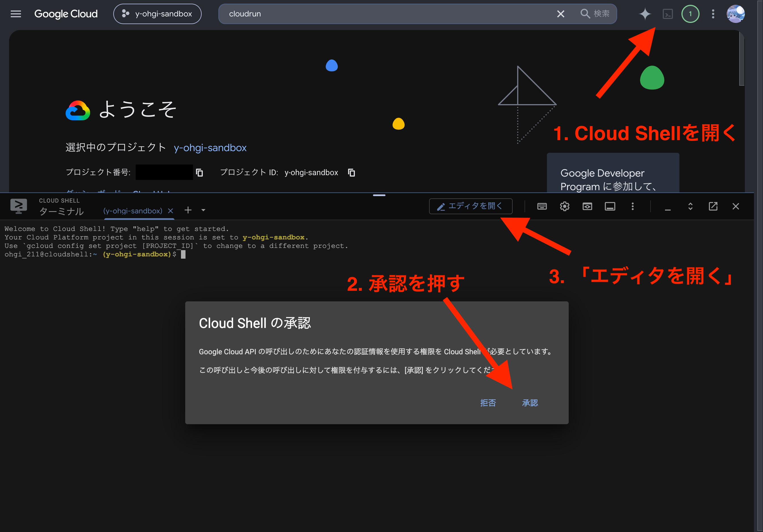Click the Cloud Shell の承認 dialog title

click(255, 323)
